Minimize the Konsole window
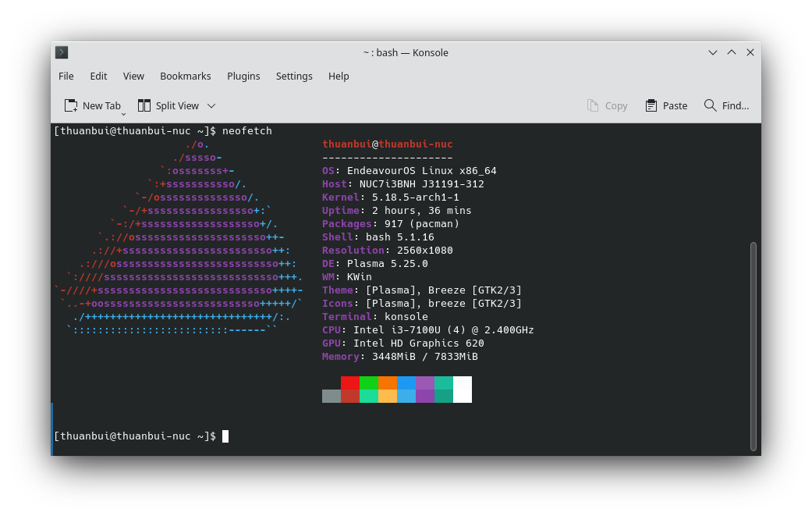Screen dimensions: 812x516 (712, 52)
